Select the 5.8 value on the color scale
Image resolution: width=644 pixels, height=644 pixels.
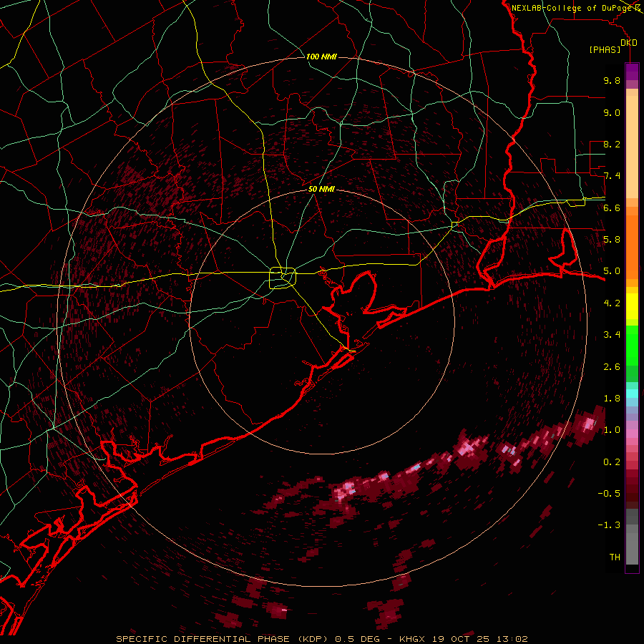pos(612,240)
